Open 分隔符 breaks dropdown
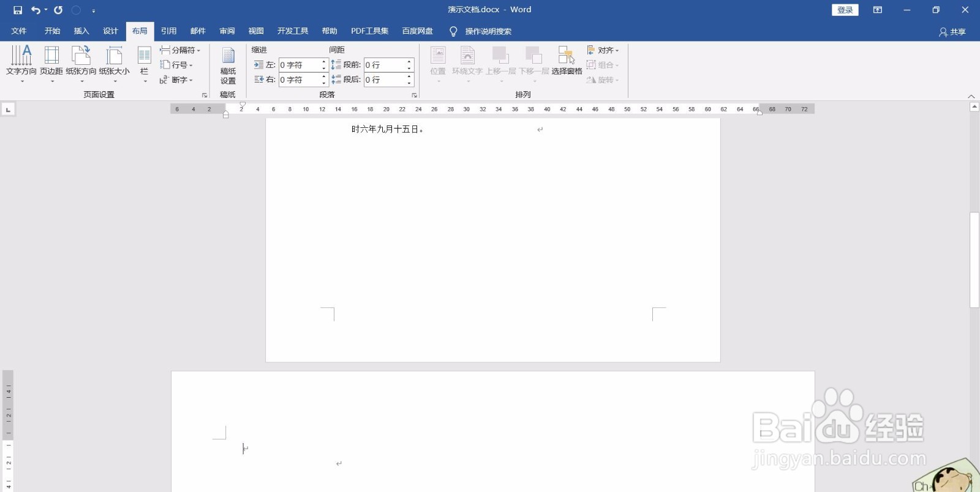Screen dimensions: 980x492 (x=180, y=50)
